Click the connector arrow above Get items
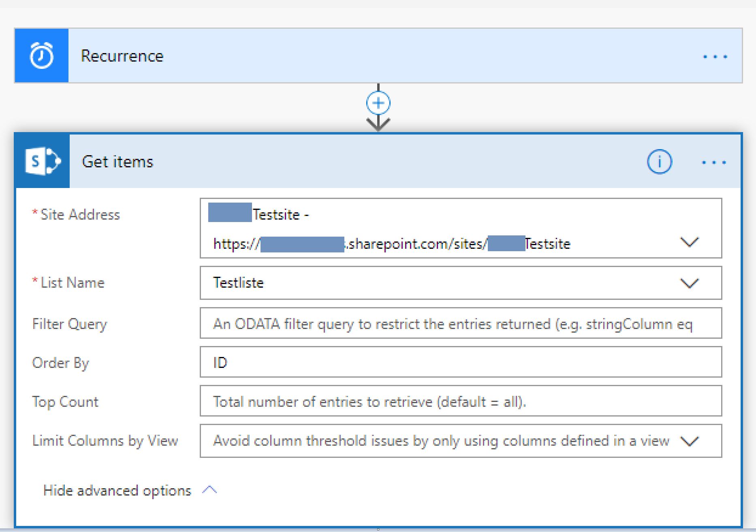This screenshot has width=756, height=532. point(378,123)
